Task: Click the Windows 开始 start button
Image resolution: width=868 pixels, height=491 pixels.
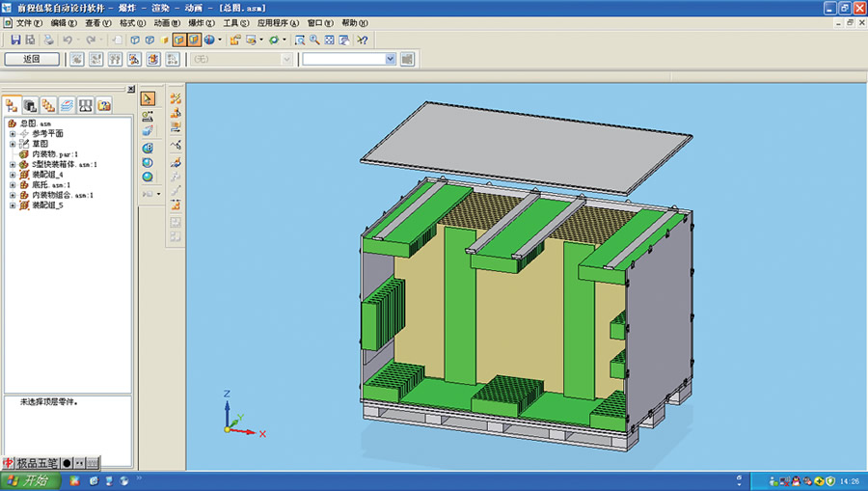Action: coord(27,480)
